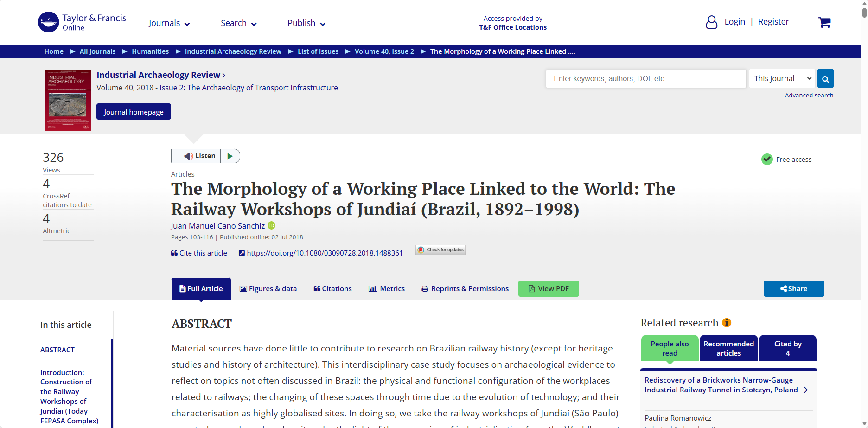This screenshot has height=428, width=868.
Task: Click the keyword search input field
Action: 645,79
